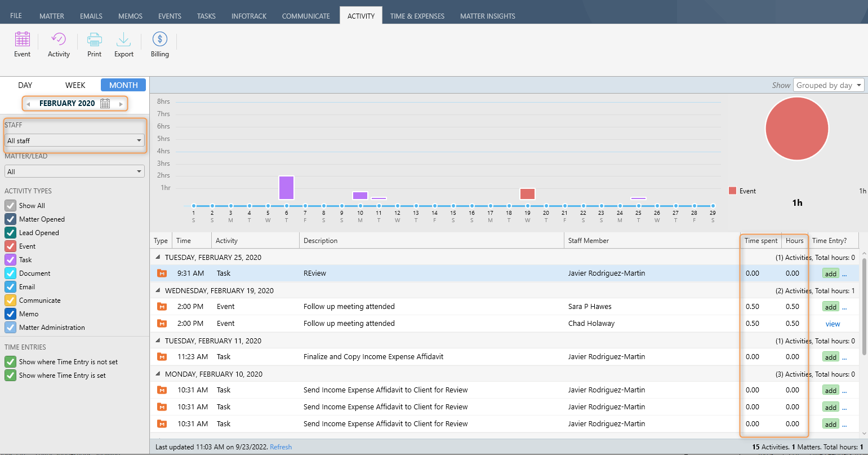Viewport: 868px width, 455px height.
Task: Collapse the Wednesday, February 19 group
Action: (x=158, y=290)
